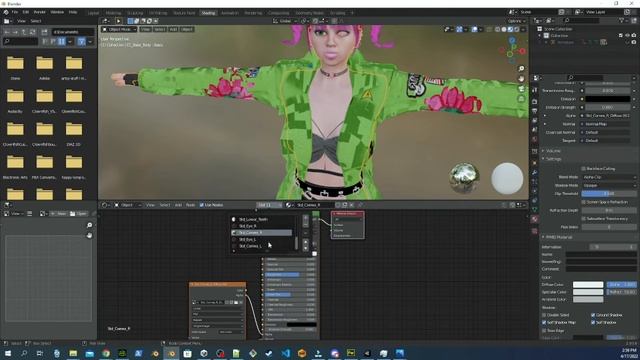Open viewport Options dropdown
Image resolution: width=640 pixels, height=360 pixels.
pos(516,21)
